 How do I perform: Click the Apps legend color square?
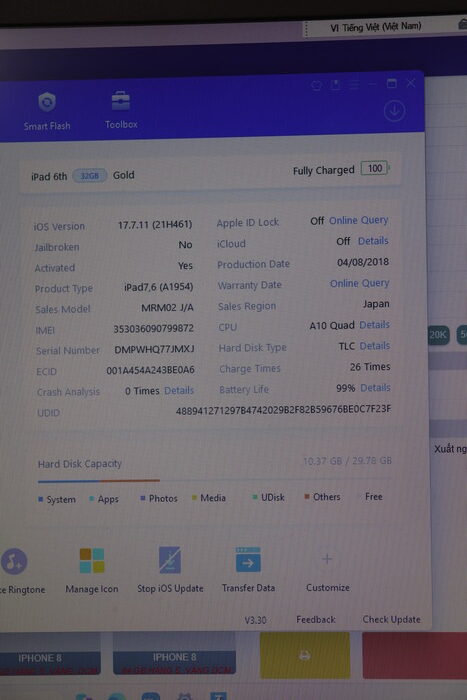click(x=92, y=499)
